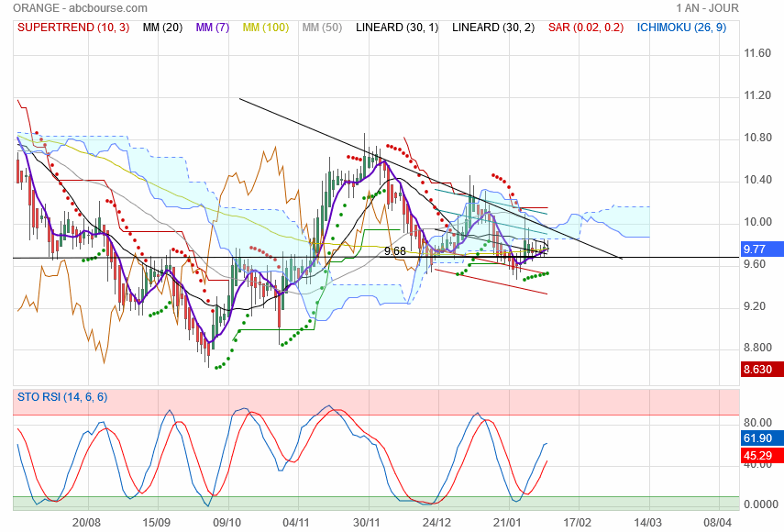Click the 11.20 price axis label
This screenshot has width=784, height=532.
pyautogui.click(x=757, y=95)
